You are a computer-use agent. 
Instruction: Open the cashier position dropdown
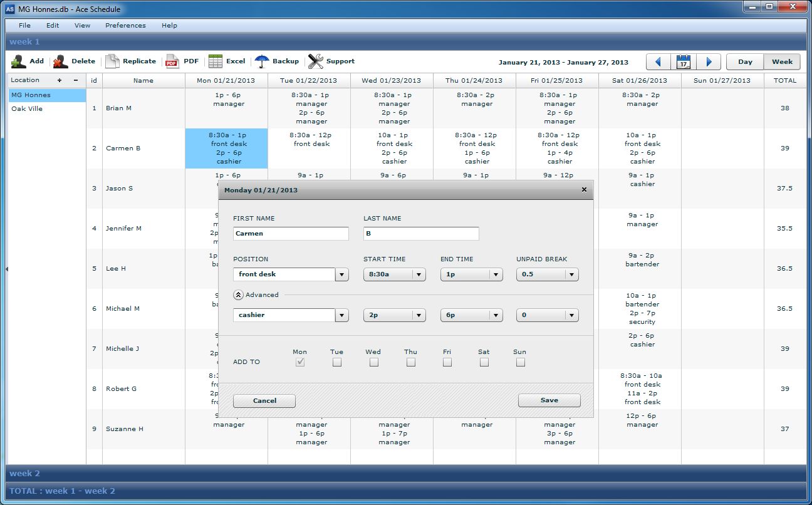[x=342, y=315]
